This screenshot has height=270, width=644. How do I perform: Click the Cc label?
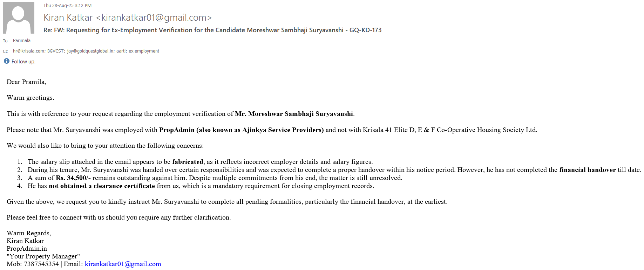tap(5, 51)
